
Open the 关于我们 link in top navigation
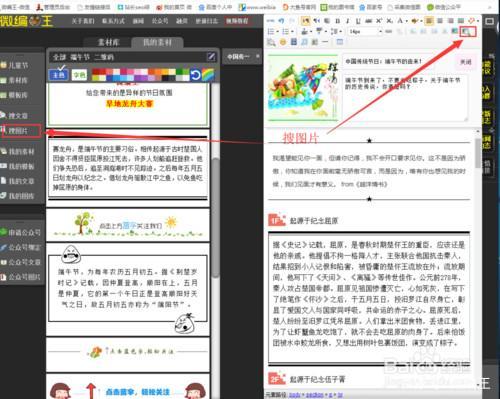click(83, 21)
